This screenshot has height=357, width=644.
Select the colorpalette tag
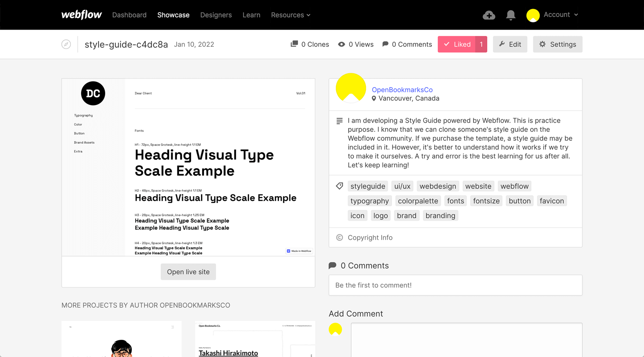[x=418, y=201]
